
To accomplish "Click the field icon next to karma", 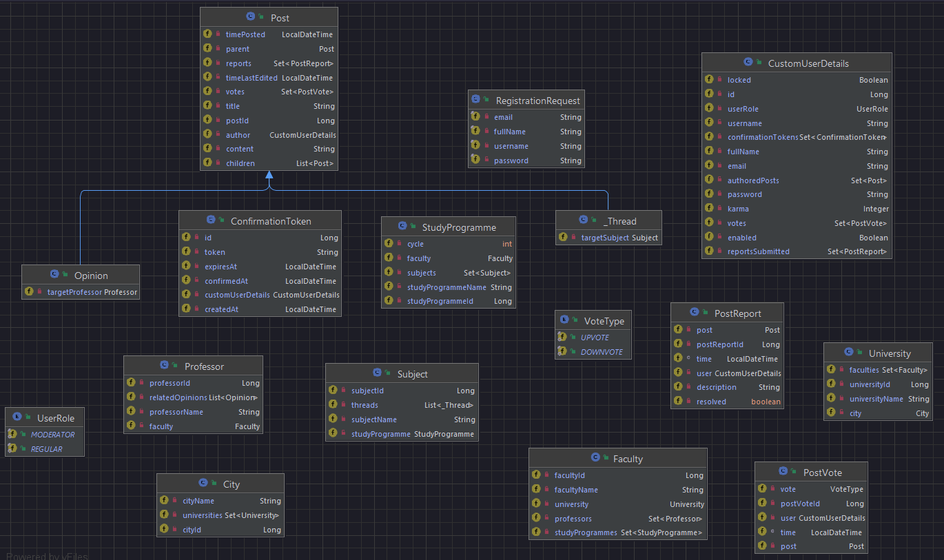I will point(709,209).
